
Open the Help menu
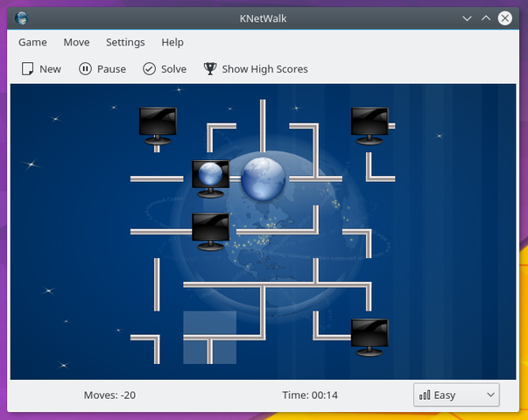[172, 42]
